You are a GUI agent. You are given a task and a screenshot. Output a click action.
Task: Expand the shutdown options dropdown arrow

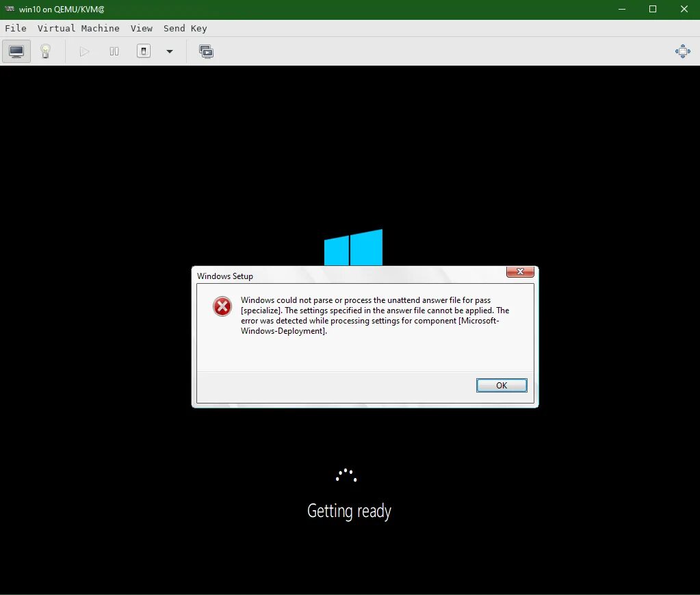pos(170,51)
